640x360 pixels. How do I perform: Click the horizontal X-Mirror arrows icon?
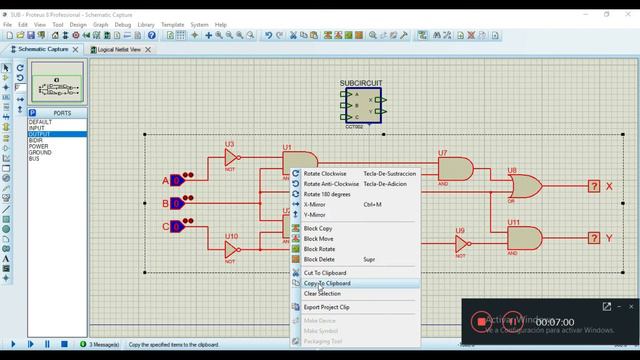tap(20, 99)
